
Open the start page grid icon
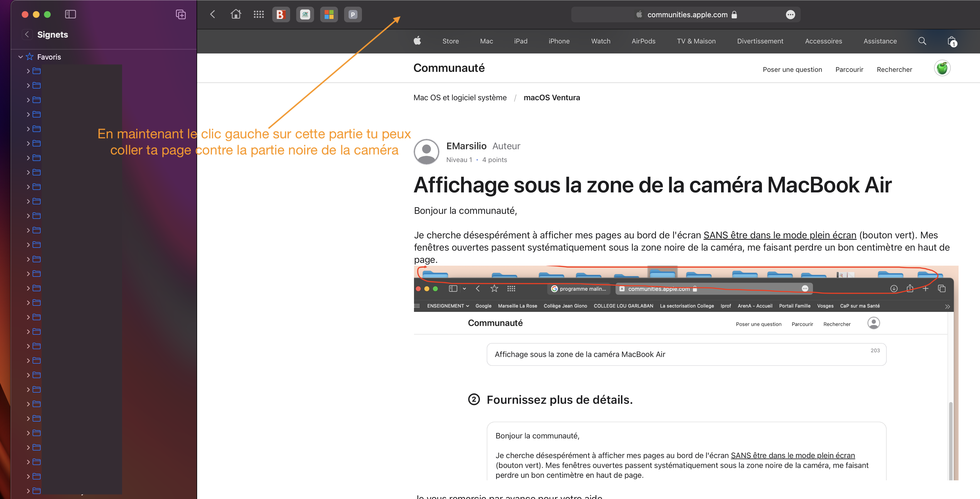coord(259,14)
